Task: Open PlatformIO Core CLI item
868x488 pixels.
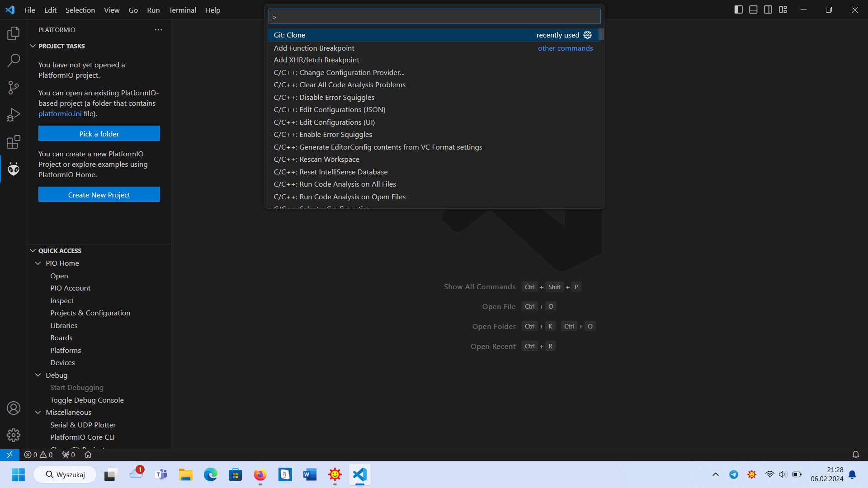Action: click(x=82, y=437)
